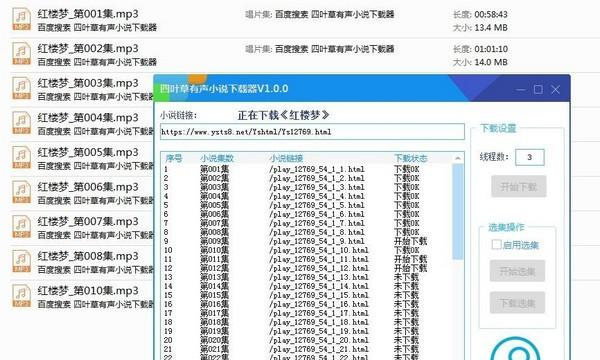Click the title 四叶草有声小说下载器V1.0.0
Image resolution: width=600 pixels, height=360 pixels.
point(224,89)
